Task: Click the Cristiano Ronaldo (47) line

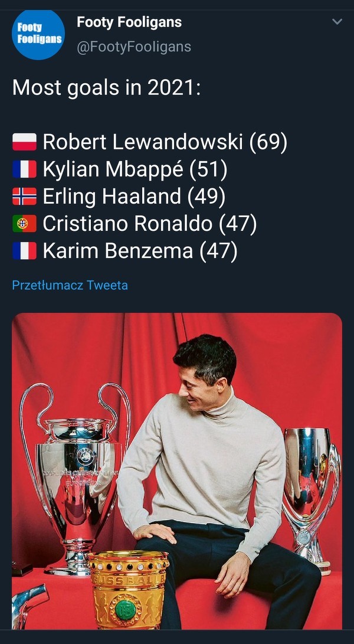Action: [149, 224]
